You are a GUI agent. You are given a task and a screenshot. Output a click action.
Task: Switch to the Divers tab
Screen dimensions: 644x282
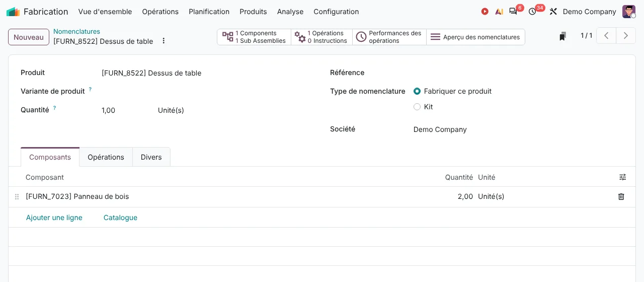151,157
